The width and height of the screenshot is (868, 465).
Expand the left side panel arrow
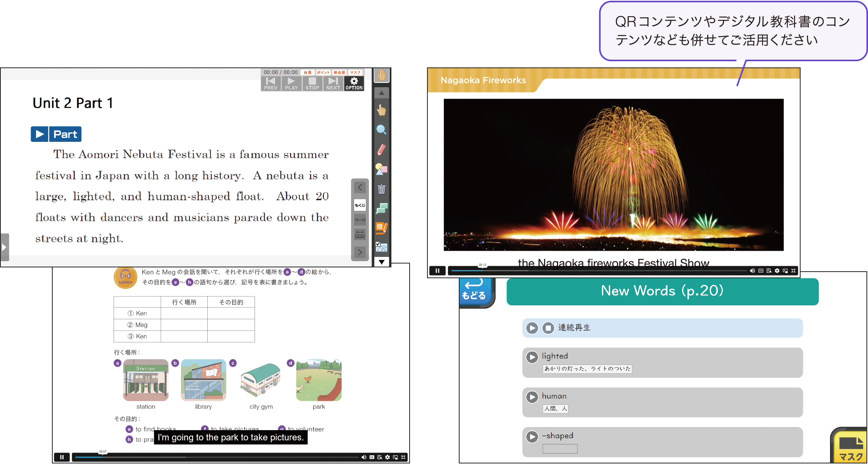[x=4, y=247]
